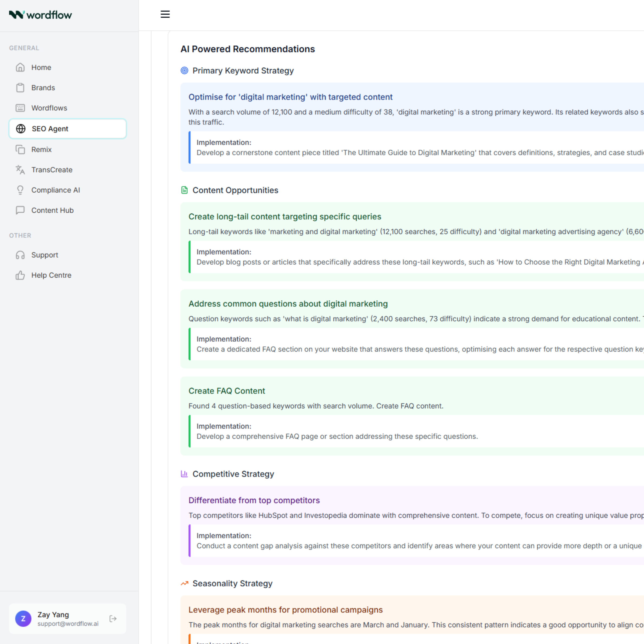
Task: Open Content Hub in sidebar
Action: click(52, 210)
